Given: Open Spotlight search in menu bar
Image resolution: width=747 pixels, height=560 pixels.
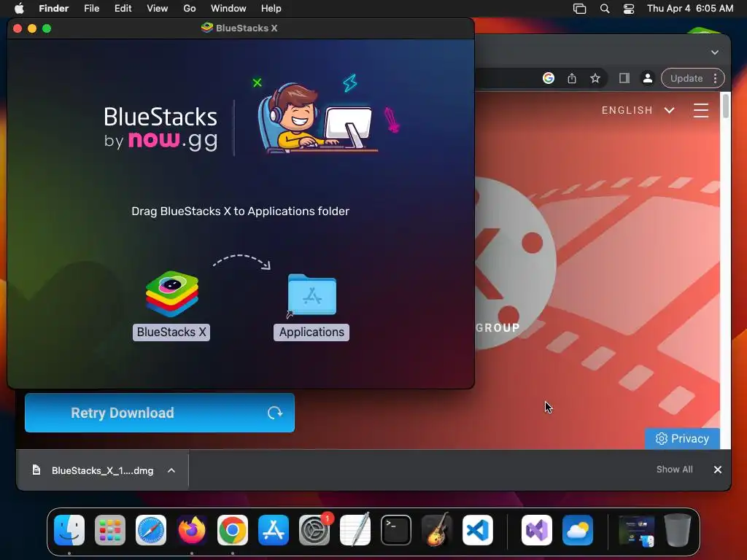Looking at the screenshot, I should coord(605,9).
